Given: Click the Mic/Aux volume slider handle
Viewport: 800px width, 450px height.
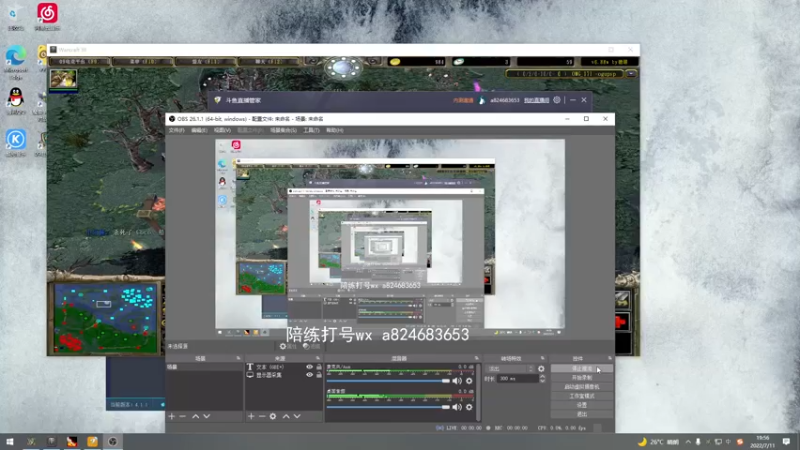Looking at the screenshot, I should (446, 381).
